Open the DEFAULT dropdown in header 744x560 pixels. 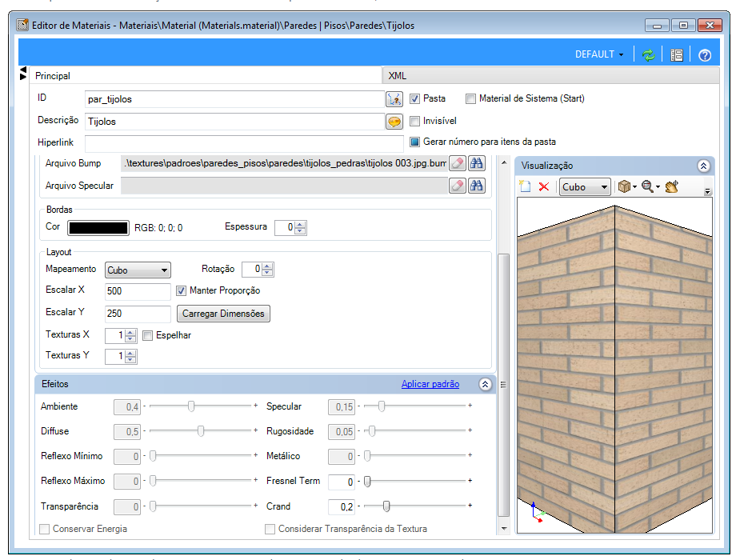599,54
